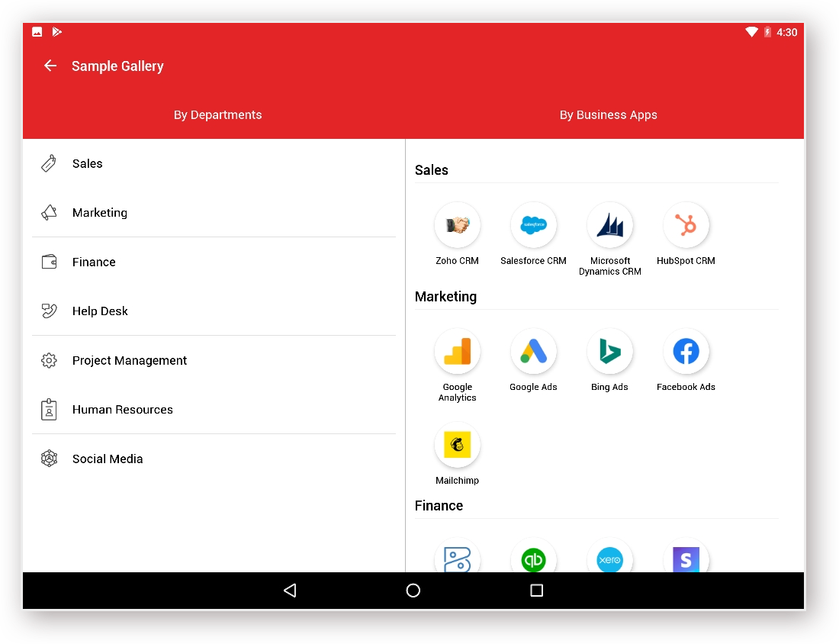The image size is (839, 644).
Task: Open the Finance department in the list
Action: (214, 262)
